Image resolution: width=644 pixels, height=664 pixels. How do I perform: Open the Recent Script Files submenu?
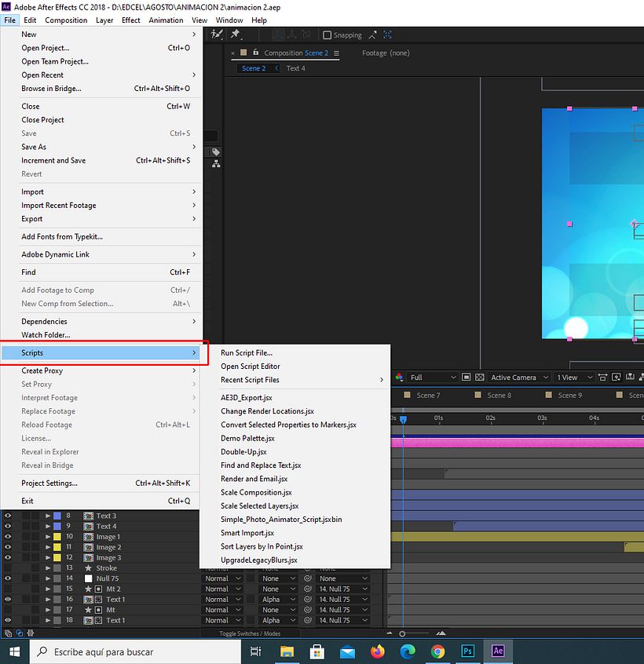click(295, 380)
